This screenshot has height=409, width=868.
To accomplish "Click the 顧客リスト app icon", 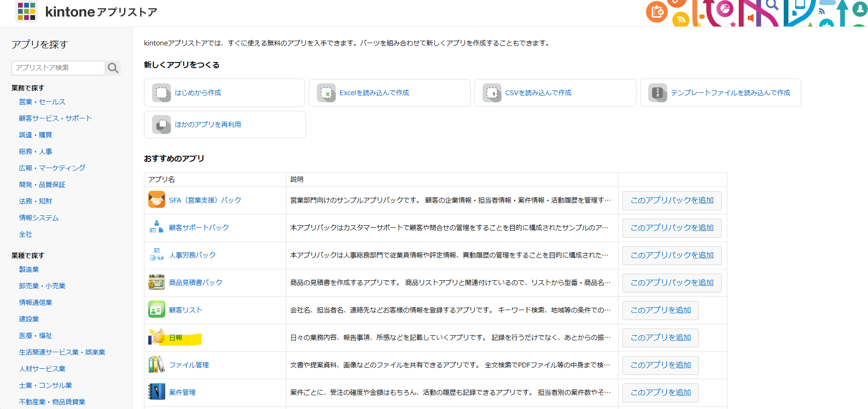I will click(x=157, y=310).
